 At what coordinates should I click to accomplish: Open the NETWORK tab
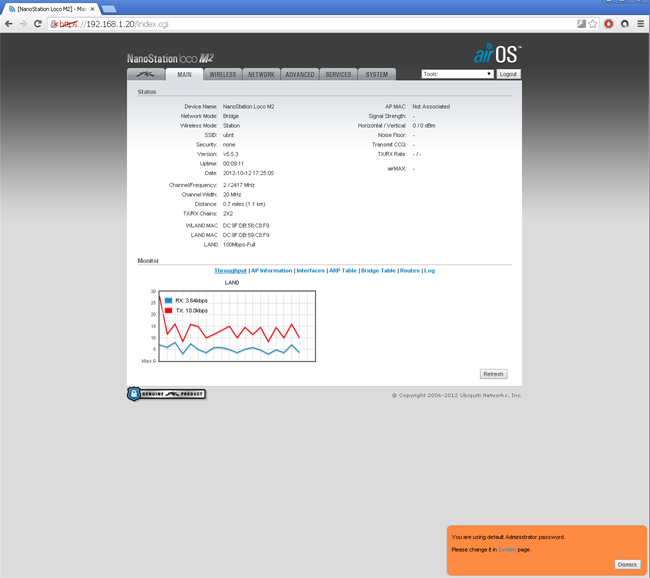(261, 75)
